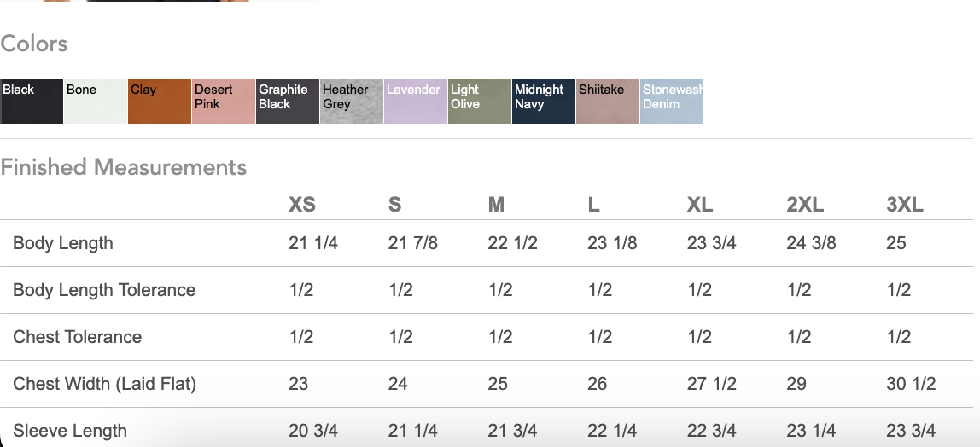Click the Body Length row label
Image resolution: width=980 pixels, height=447 pixels.
[63, 243]
